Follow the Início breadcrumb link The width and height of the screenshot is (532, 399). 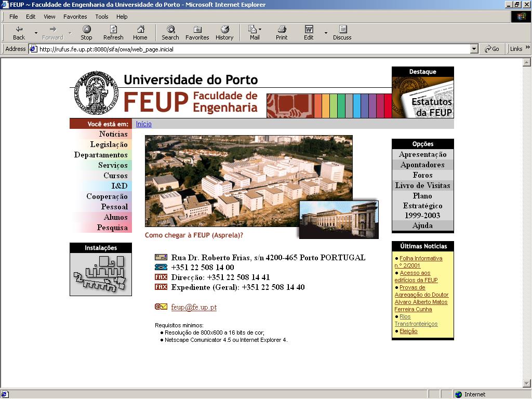click(144, 124)
